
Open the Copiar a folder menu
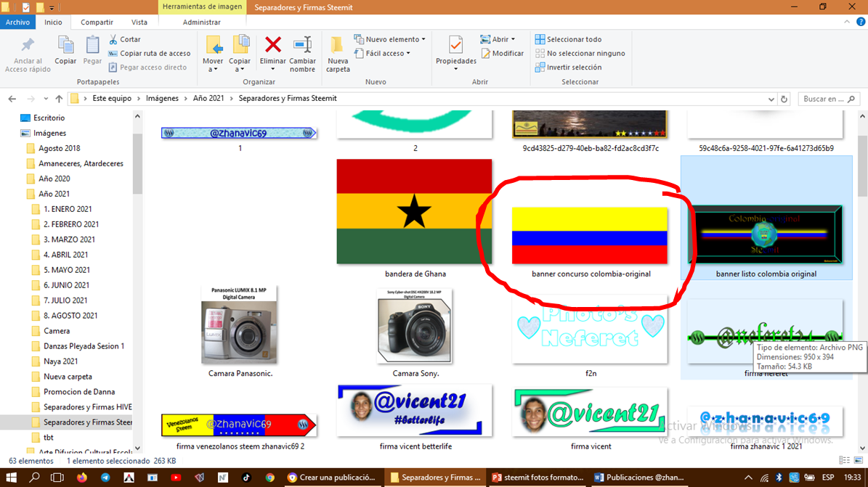[240, 53]
